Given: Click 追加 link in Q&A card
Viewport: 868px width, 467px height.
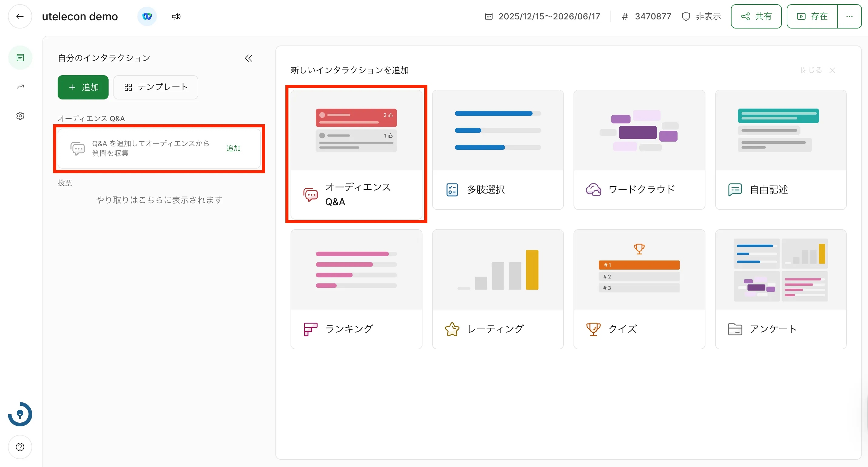Looking at the screenshot, I should (x=233, y=148).
